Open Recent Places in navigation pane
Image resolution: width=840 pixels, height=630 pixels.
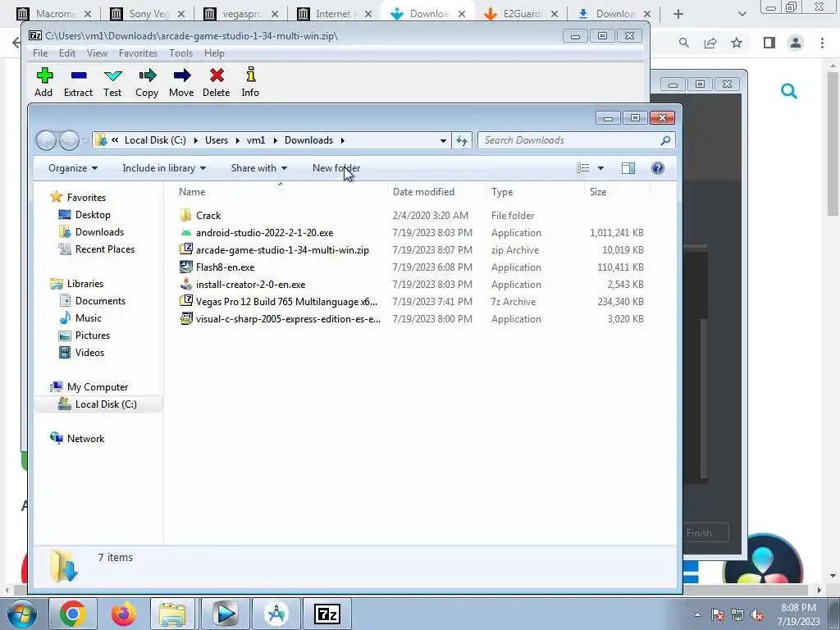(104, 249)
